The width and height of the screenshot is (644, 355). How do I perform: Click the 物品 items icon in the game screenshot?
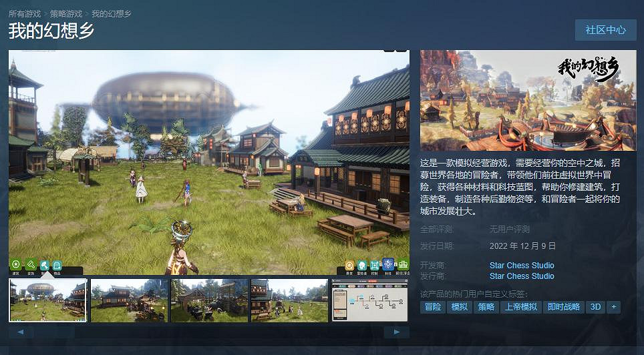pos(57,266)
